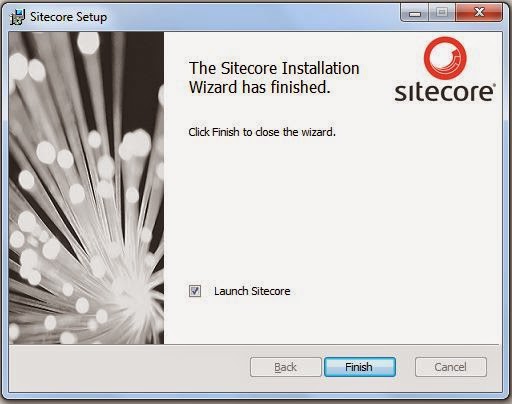This screenshot has width=512, height=404.
Task: Click the empty footer area left of Back
Action: coord(130,367)
